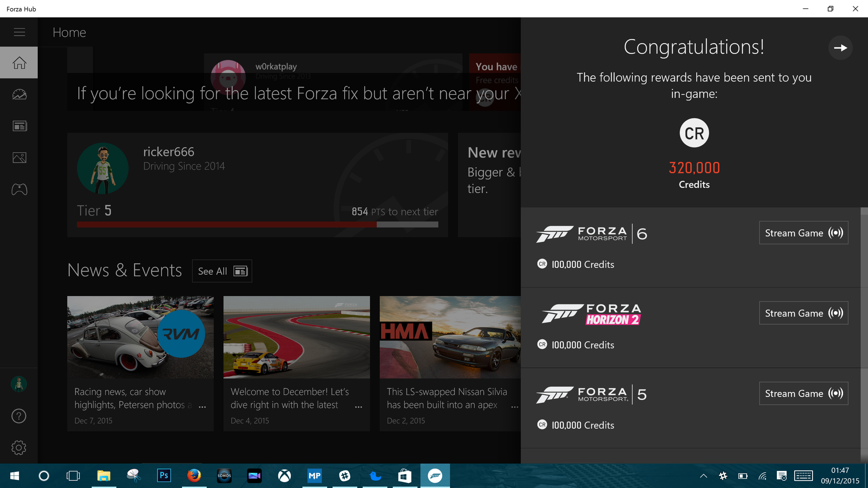
Task: Open the news feed sidebar icon
Action: pos(19,126)
